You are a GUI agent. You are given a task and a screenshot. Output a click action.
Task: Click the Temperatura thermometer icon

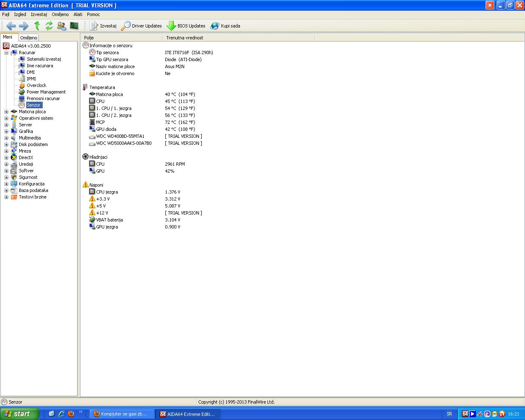(85, 87)
